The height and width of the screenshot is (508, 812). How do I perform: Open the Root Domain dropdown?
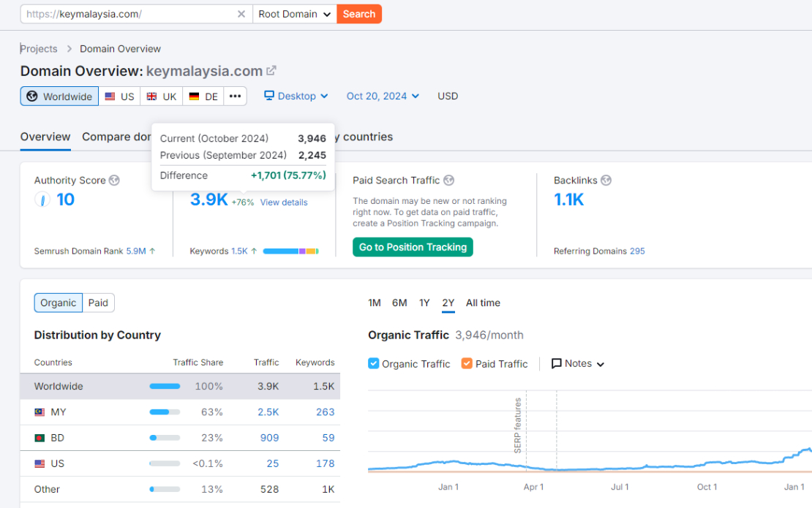tap(295, 14)
